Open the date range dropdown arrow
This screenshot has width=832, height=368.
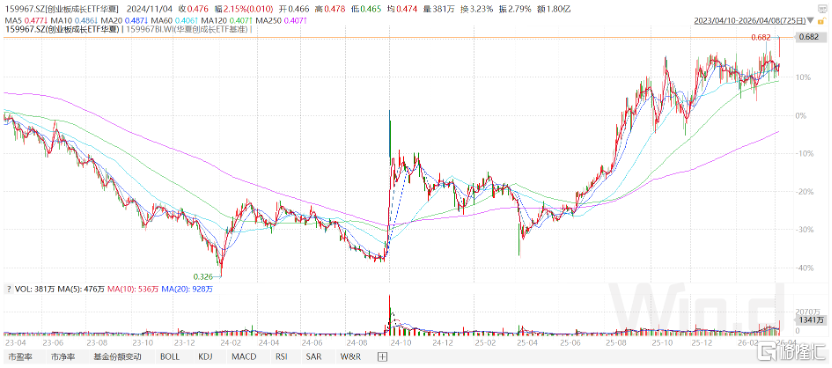point(809,21)
